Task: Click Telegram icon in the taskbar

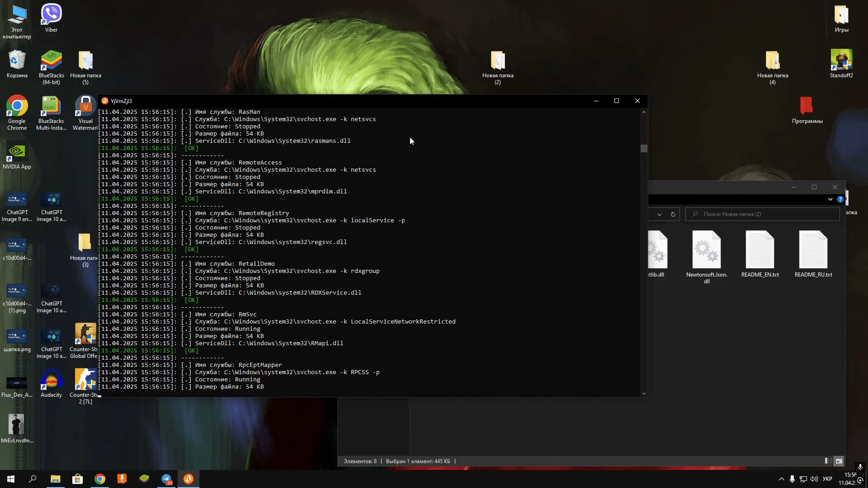Action: click(x=166, y=479)
